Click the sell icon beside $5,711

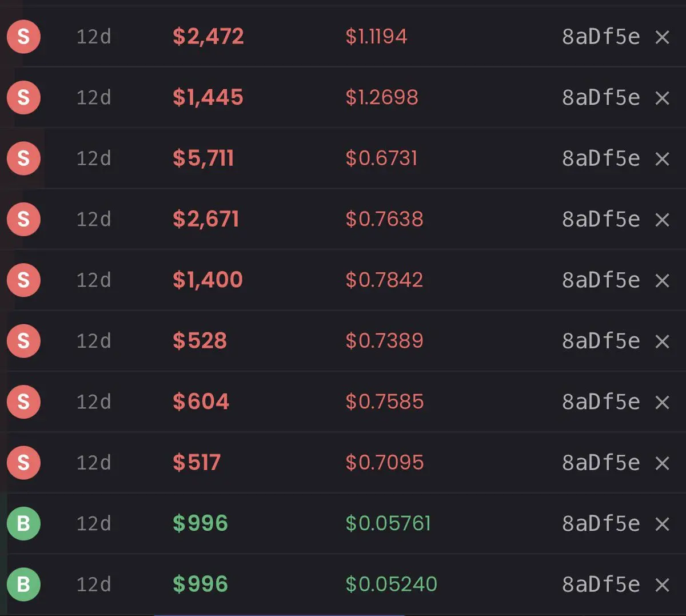click(23, 158)
